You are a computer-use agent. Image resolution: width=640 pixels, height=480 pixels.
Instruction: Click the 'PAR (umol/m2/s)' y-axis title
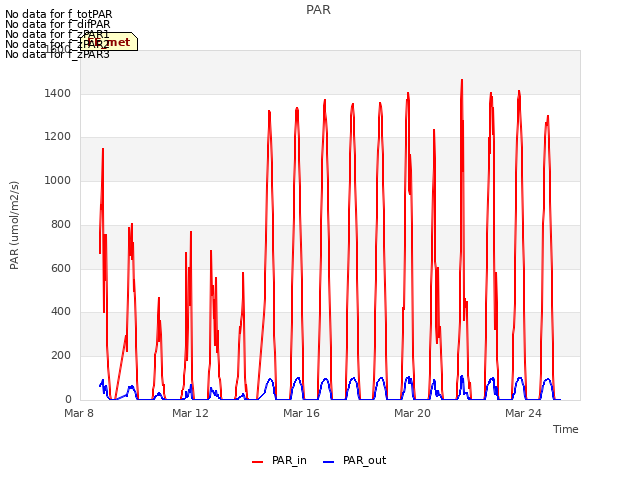(x=14, y=225)
